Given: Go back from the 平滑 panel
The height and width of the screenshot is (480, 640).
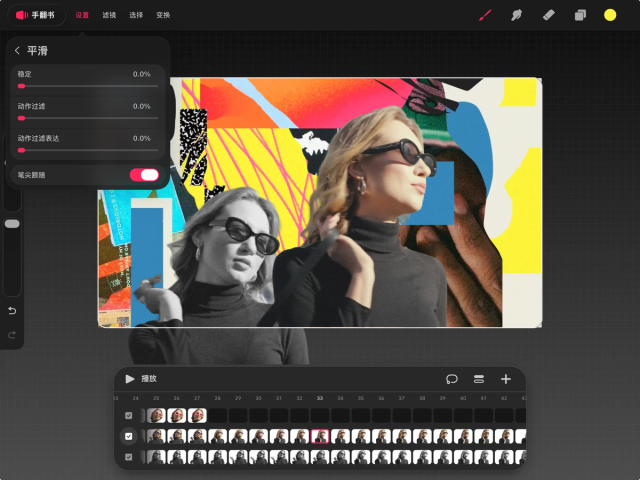Looking at the screenshot, I should [17, 51].
